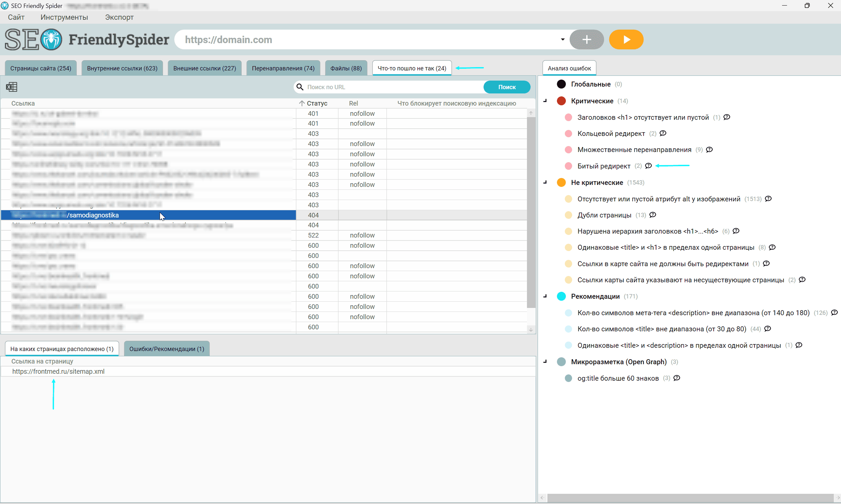Image resolution: width=841 pixels, height=504 pixels.
Task: Export the table to Excel
Action: pyautogui.click(x=12, y=87)
